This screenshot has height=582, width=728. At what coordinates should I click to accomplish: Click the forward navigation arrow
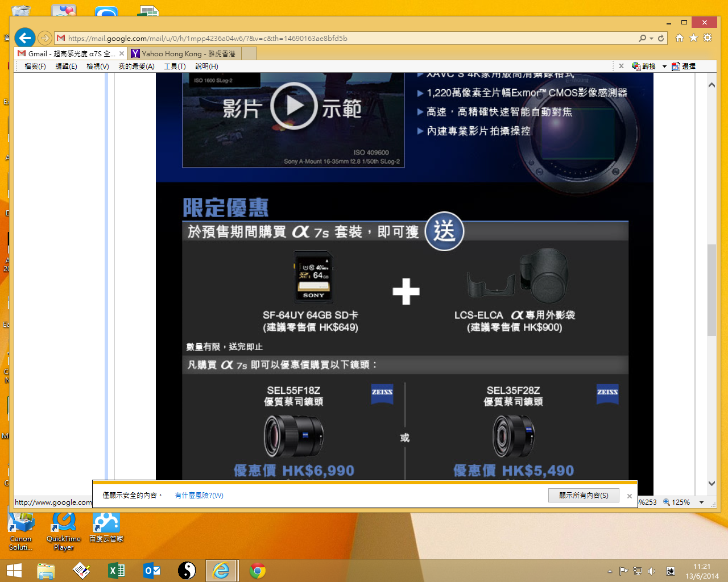click(x=45, y=38)
